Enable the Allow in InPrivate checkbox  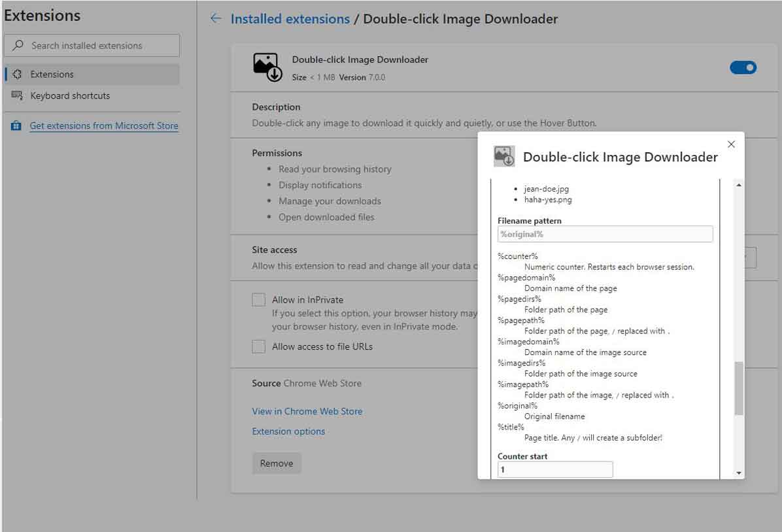pos(259,300)
